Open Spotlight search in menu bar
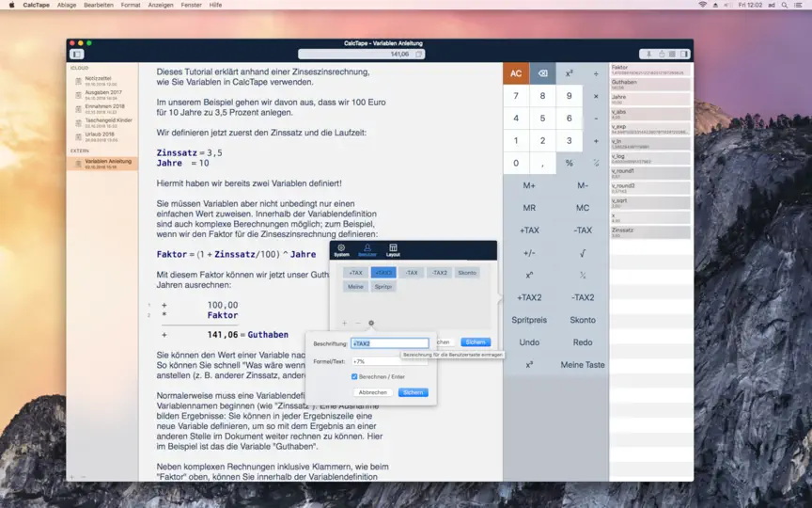 tap(785, 5)
